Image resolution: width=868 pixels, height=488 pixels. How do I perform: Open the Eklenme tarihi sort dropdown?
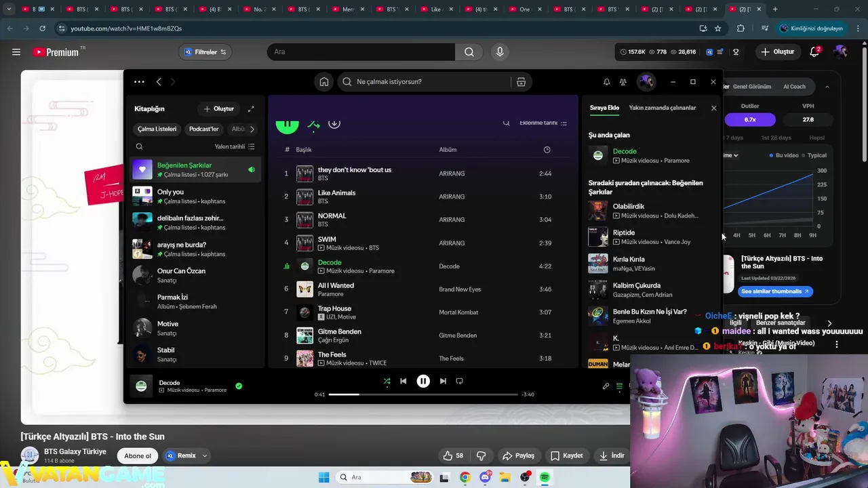click(543, 123)
